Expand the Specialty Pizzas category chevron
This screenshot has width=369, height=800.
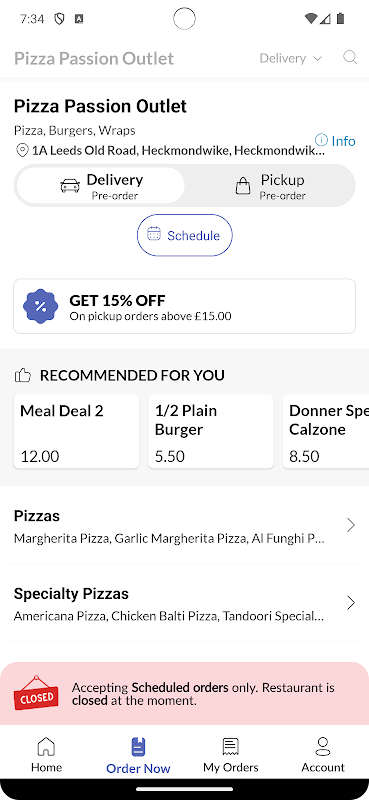pos(351,603)
